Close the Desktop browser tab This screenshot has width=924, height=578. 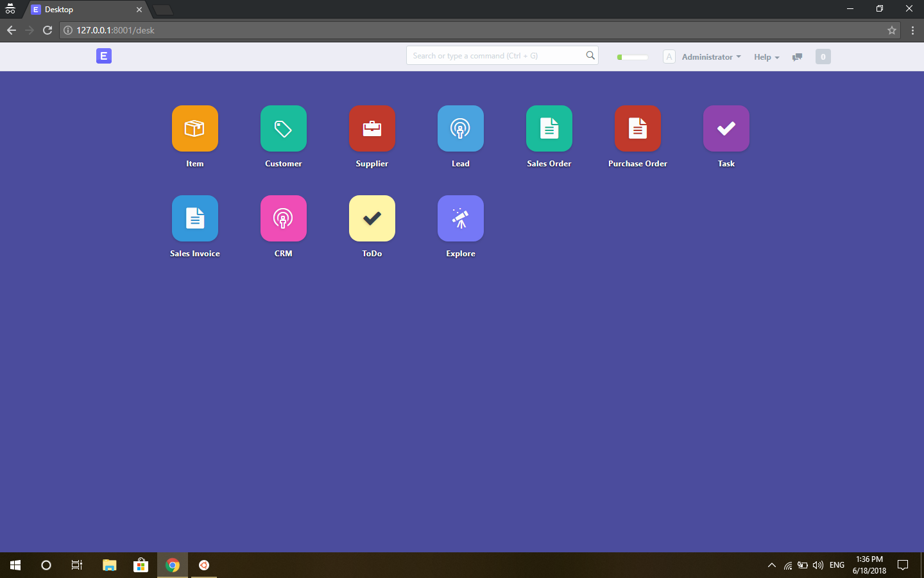coord(139,10)
